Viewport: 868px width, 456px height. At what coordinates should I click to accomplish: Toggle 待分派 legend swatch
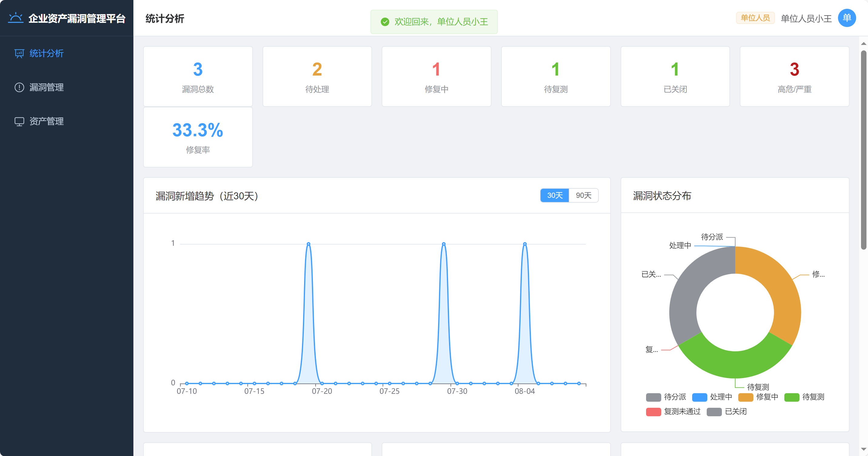653,397
